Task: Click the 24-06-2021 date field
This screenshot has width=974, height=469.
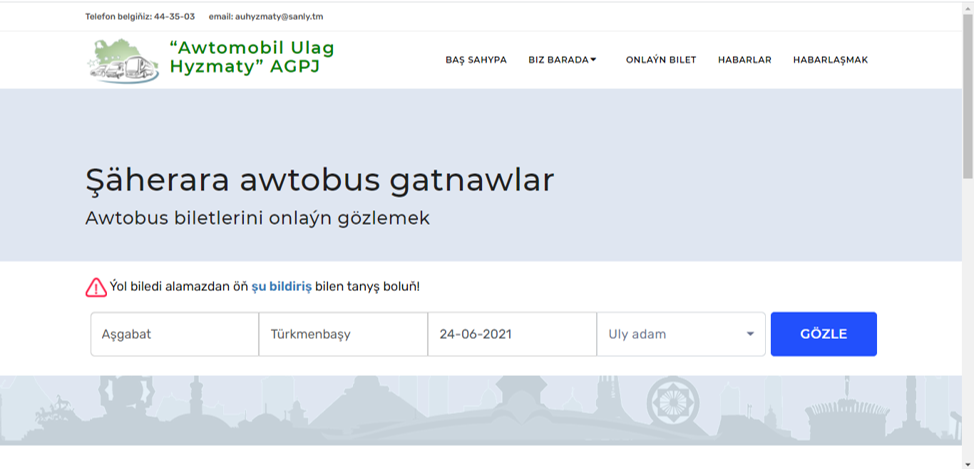Action: [x=511, y=334]
